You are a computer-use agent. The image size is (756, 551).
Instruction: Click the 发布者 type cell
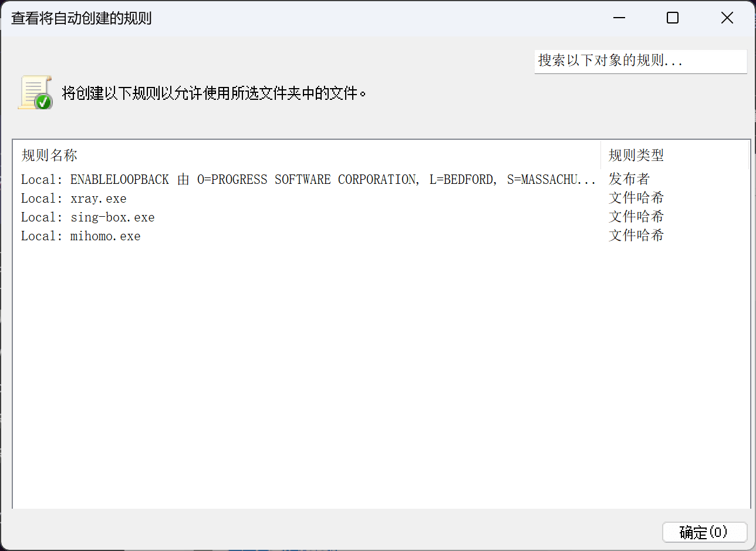click(x=629, y=179)
